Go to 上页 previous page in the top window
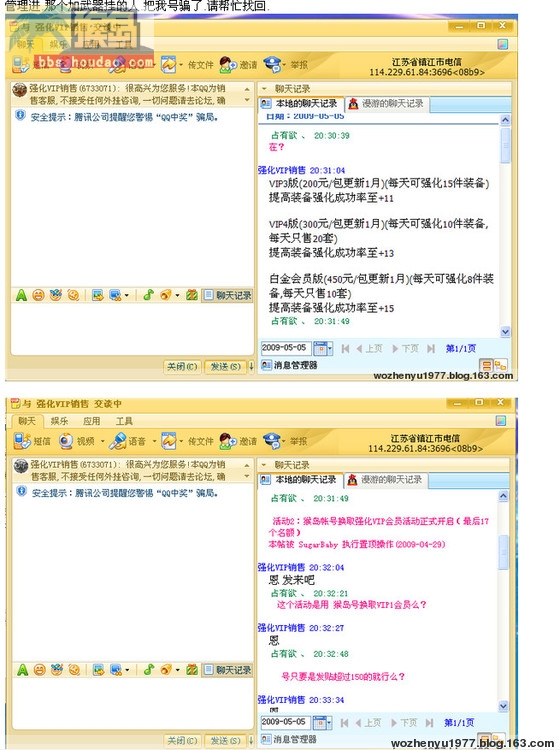 369,348
